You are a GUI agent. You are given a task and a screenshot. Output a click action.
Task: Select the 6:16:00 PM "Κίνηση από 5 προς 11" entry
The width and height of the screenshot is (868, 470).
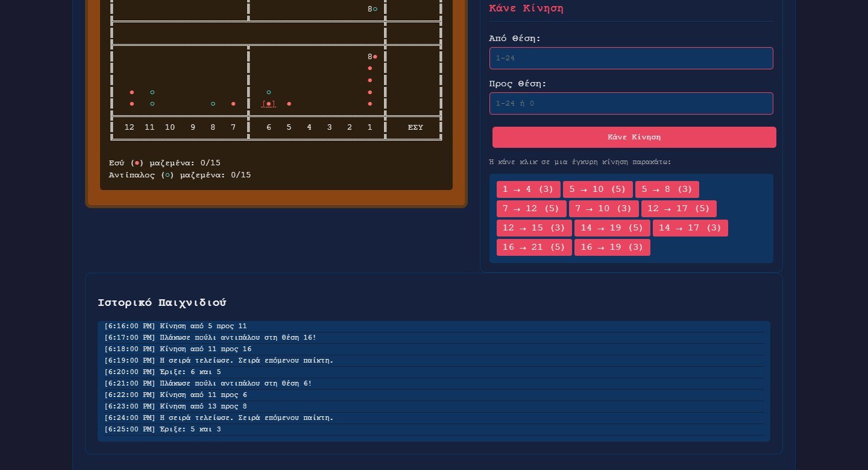click(434, 326)
